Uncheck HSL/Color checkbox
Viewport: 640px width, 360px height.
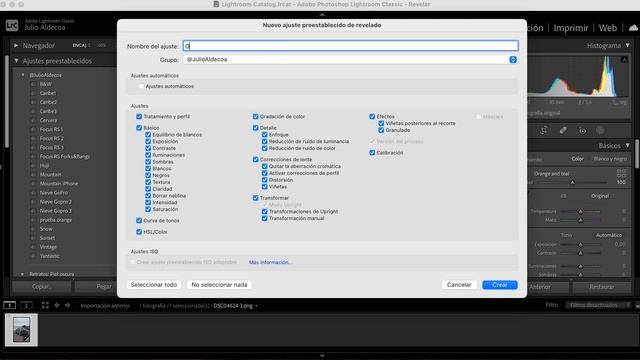pyautogui.click(x=139, y=232)
